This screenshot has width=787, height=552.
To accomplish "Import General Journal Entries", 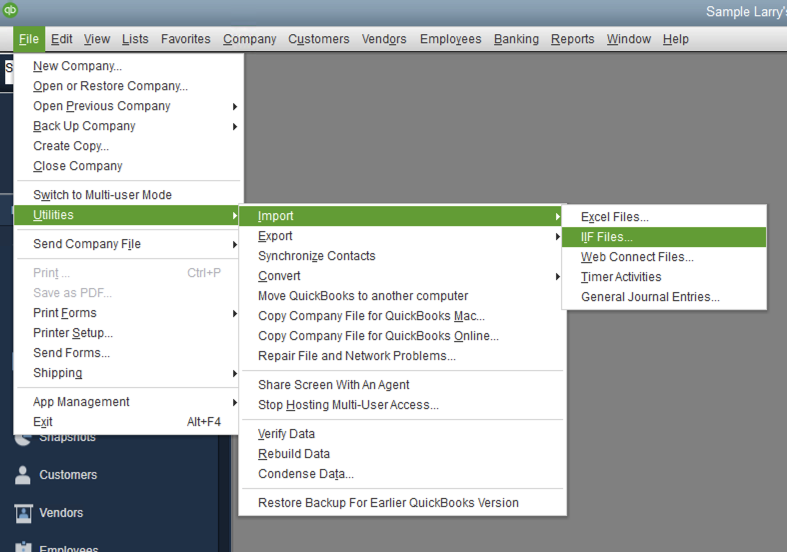I will pyautogui.click(x=664, y=297).
